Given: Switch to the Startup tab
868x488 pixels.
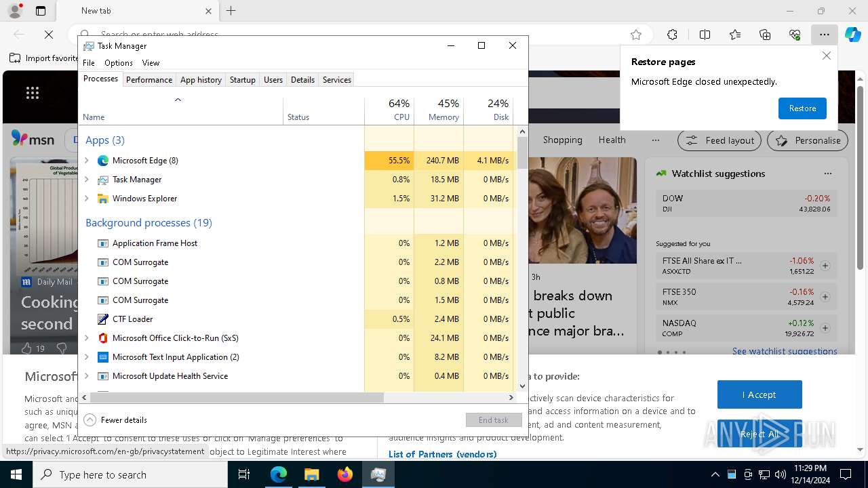Looking at the screenshot, I should [x=242, y=80].
